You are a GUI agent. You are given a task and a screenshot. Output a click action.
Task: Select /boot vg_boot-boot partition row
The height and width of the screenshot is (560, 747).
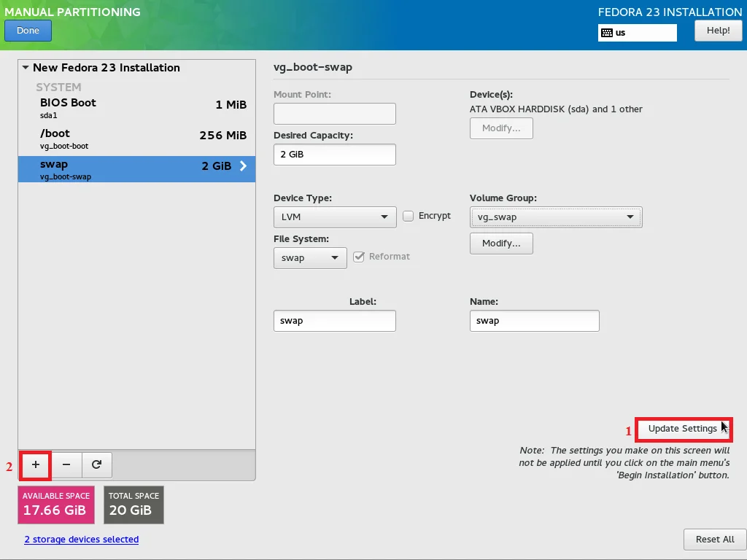click(x=136, y=139)
